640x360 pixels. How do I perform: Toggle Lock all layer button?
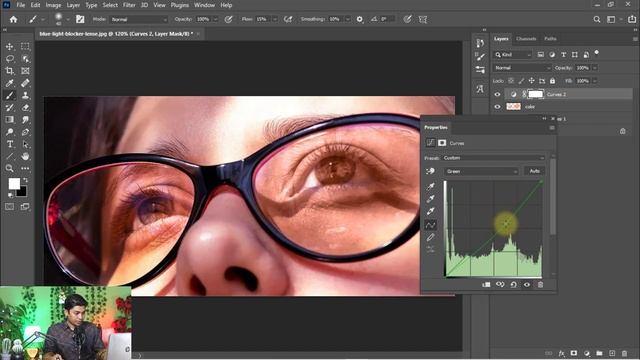pos(552,81)
